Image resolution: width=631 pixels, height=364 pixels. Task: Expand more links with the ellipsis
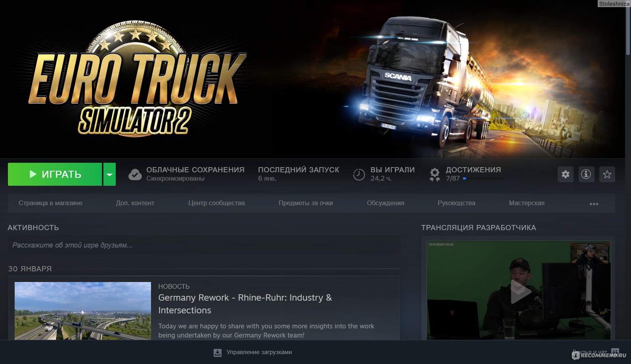[x=594, y=204]
